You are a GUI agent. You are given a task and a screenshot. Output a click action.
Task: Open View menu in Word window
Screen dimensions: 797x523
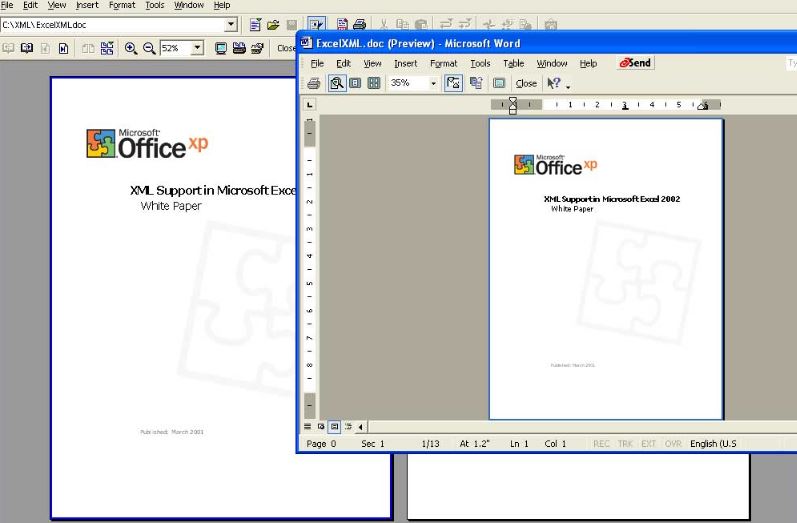click(372, 64)
